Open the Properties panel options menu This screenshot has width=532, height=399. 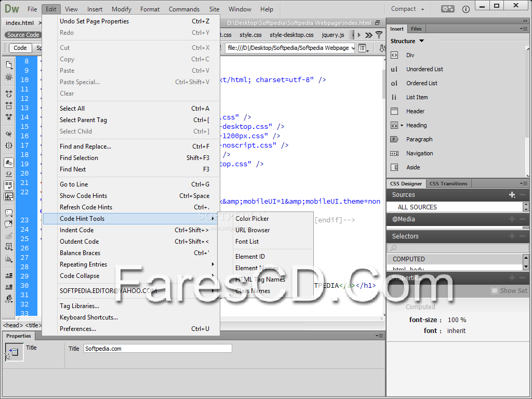[379, 336]
